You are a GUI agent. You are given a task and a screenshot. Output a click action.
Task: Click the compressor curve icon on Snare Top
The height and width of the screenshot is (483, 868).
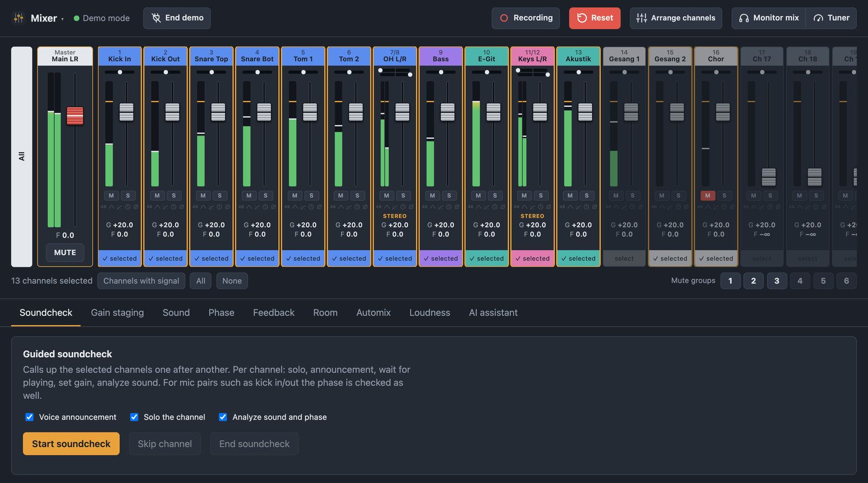[212, 207]
